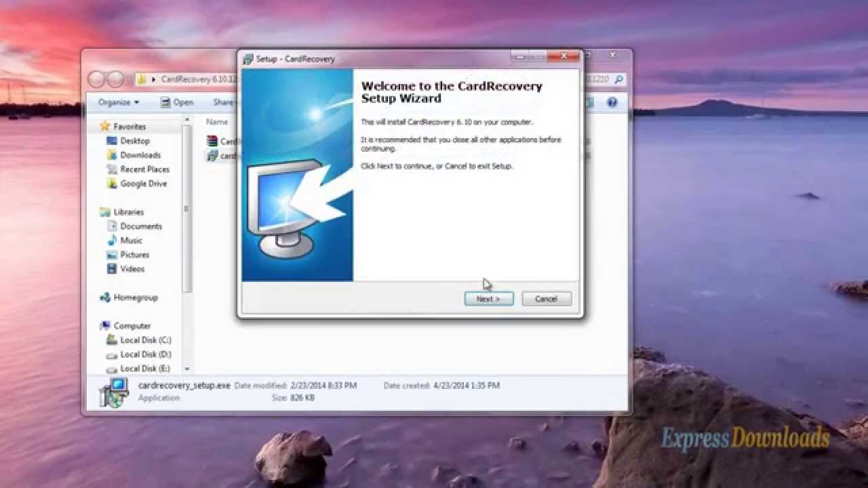The height and width of the screenshot is (488, 868).
Task: Open Music library
Action: 132,241
